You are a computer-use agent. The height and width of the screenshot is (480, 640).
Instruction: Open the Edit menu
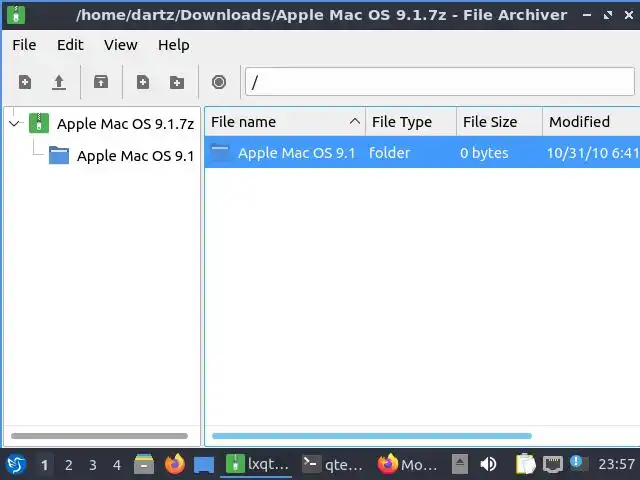pyautogui.click(x=70, y=45)
